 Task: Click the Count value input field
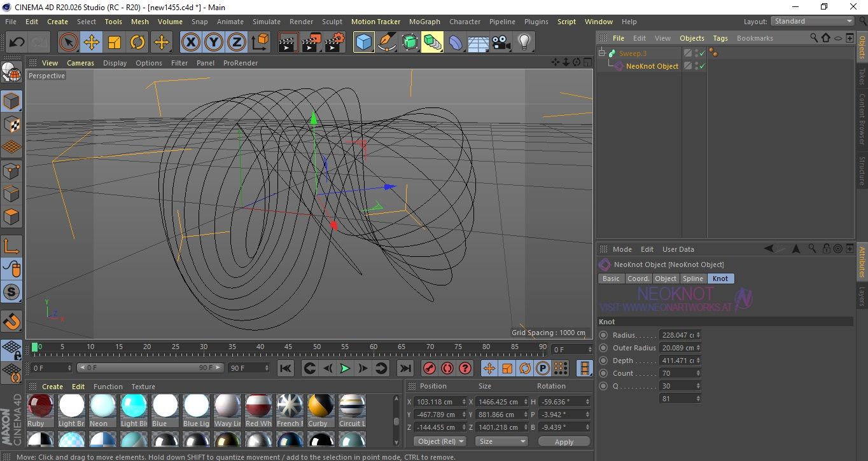click(x=677, y=373)
